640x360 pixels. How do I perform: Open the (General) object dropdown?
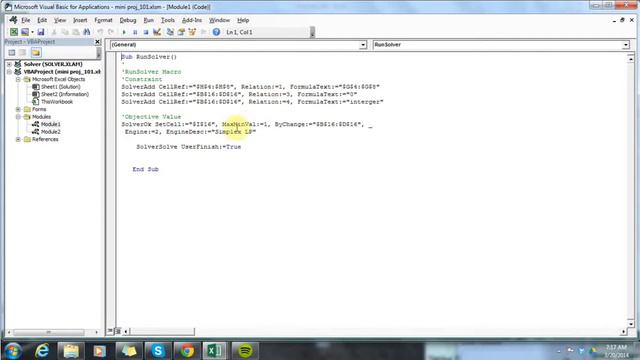point(363,45)
